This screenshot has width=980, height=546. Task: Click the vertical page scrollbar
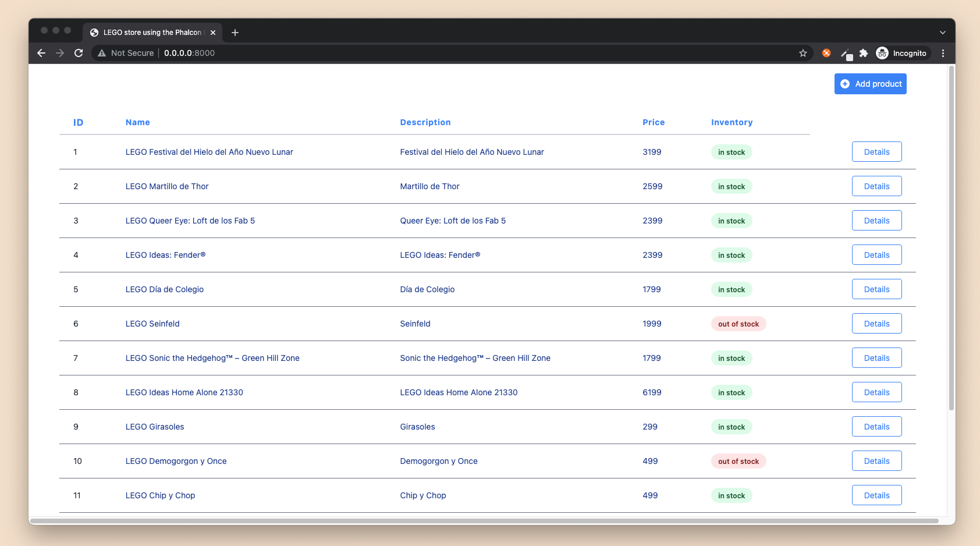point(951,239)
